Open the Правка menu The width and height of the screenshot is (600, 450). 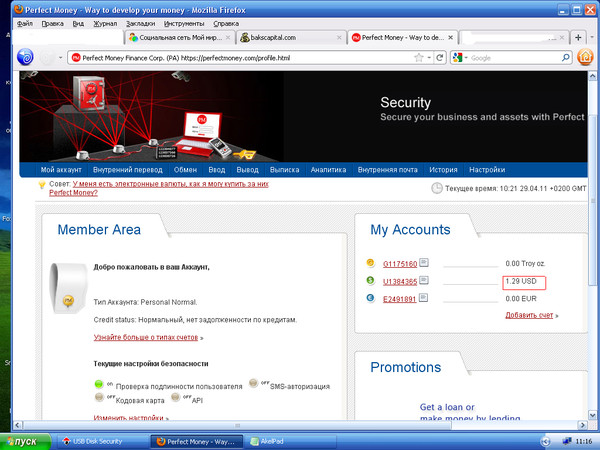click(x=52, y=24)
